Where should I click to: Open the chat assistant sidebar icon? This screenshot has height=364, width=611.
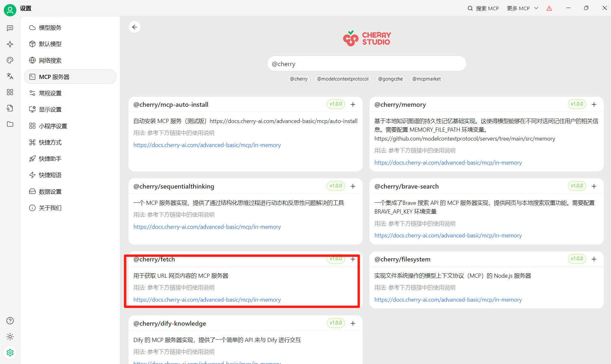click(10, 28)
